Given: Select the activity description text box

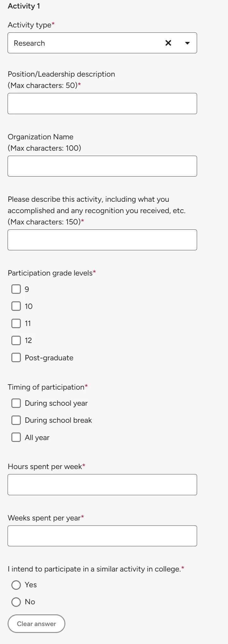Looking at the screenshot, I should (x=102, y=240).
